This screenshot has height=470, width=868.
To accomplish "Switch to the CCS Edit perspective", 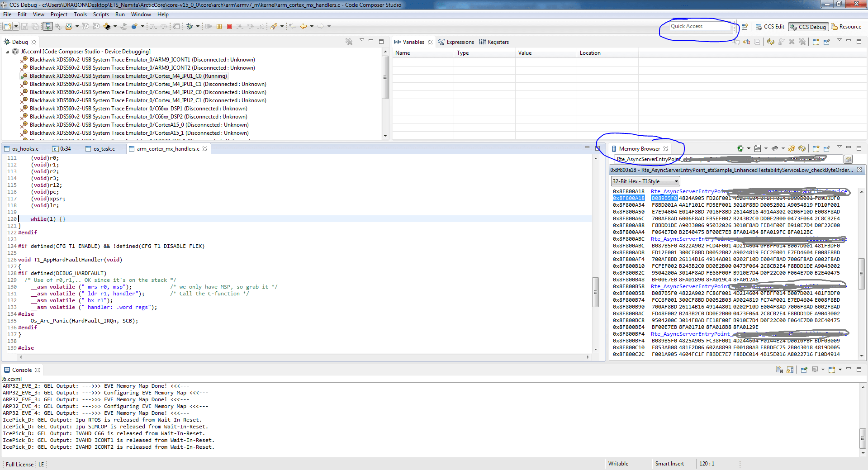I will 770,26.
